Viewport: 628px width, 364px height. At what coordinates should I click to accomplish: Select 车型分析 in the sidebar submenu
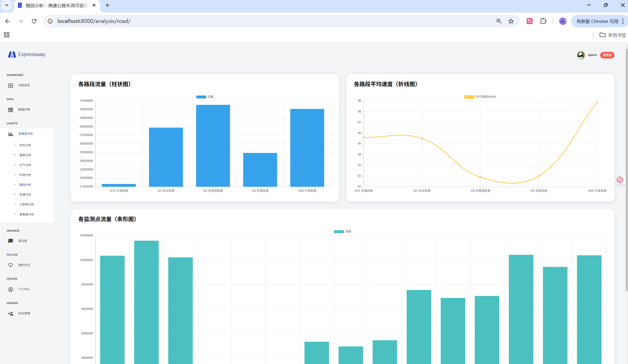point(25,145)
